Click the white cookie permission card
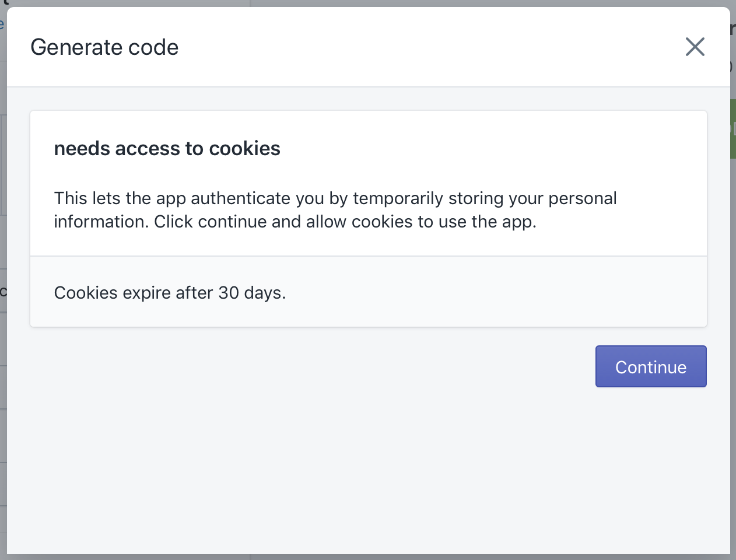The width and height of the screenshot is (736, 560). (x=367, y=181)
